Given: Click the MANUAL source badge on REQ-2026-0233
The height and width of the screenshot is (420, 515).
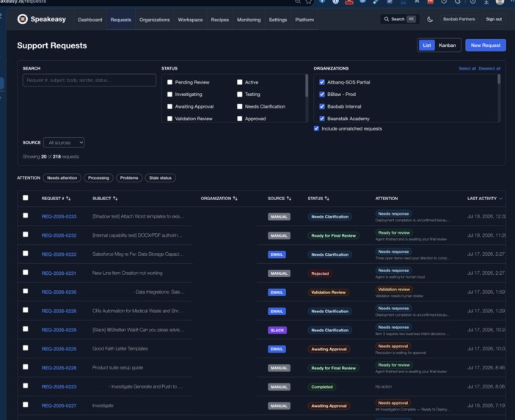Looking at the screenshot, I should tap(279, 217).
